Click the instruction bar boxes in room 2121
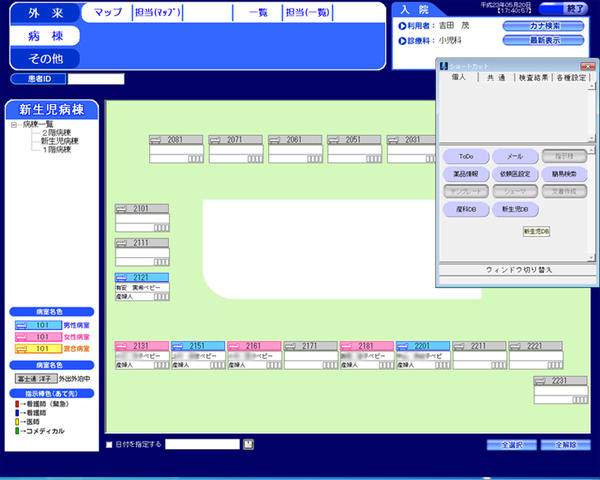 pos(161,297)
